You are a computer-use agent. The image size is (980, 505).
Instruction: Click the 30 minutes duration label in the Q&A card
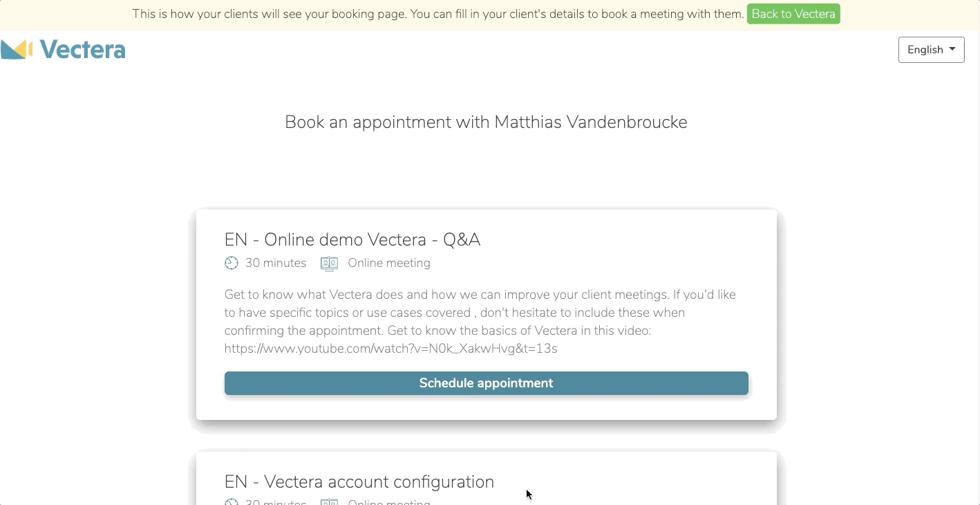click(x=276, y=263)
